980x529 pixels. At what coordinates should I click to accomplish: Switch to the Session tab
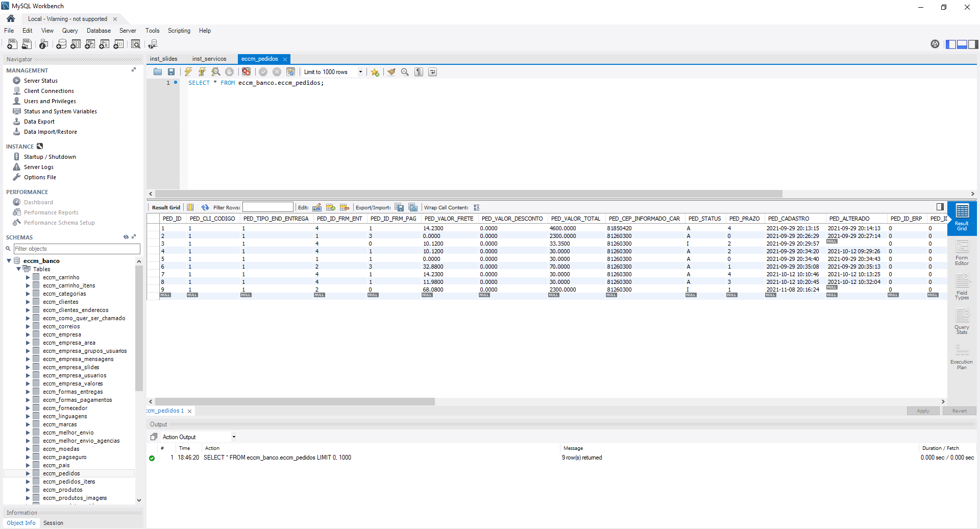click(53, 523)
